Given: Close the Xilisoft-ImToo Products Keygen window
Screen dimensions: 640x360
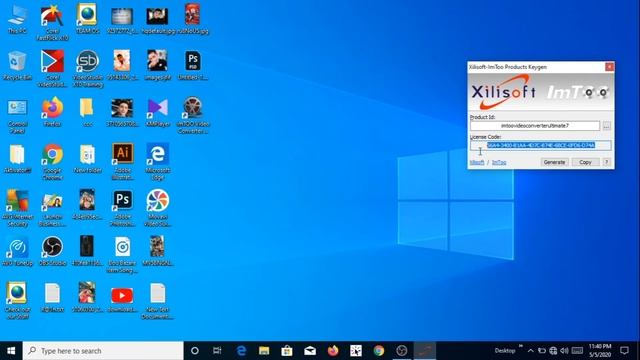Looking at the screenshot, I should coord(609,67).
